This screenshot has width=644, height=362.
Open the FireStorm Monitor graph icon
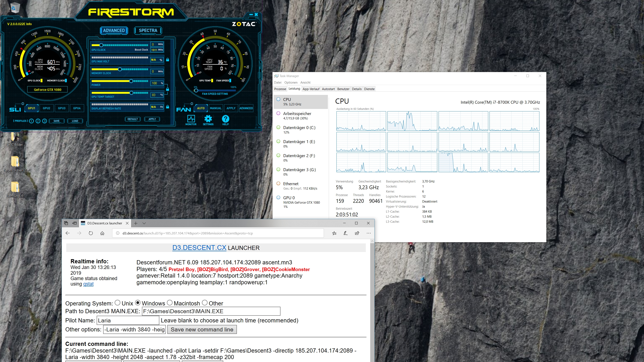191,119
